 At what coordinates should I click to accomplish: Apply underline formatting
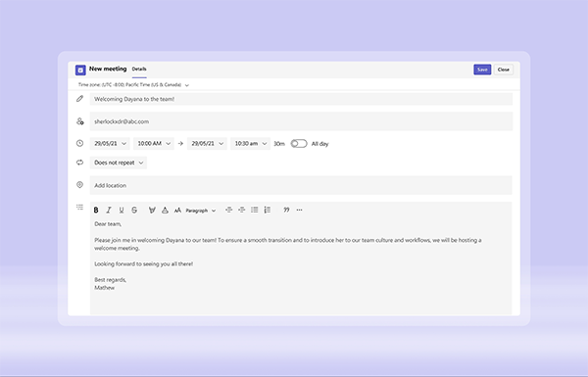pos(122,211)
